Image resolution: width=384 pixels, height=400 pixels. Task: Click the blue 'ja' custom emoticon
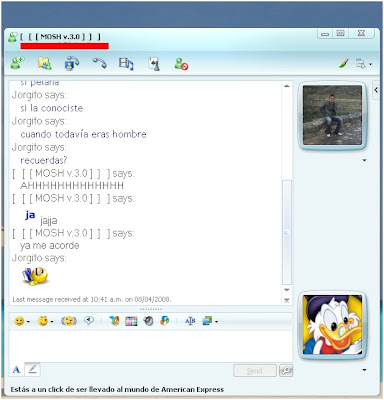coord(30,215)
